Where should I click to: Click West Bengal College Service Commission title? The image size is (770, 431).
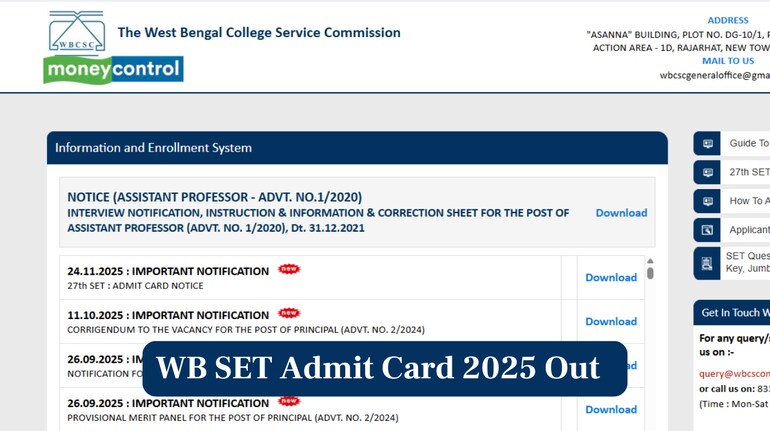coord(259,32)
